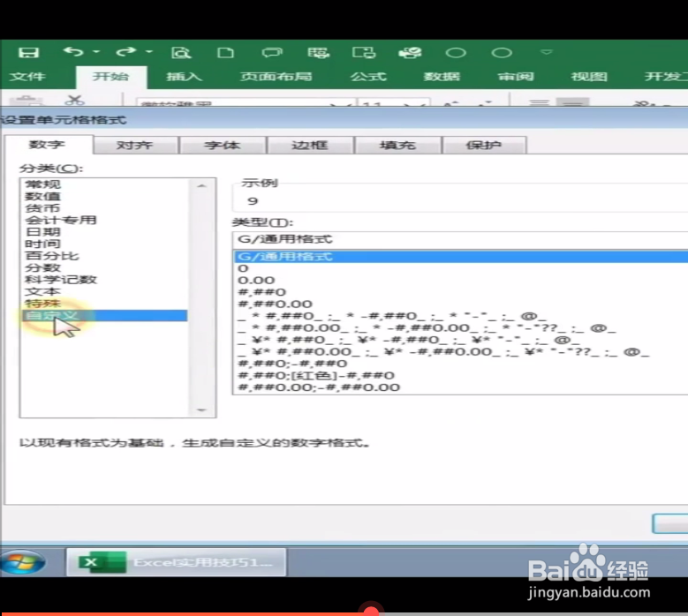This screenshot has width=688, height=616.
Task: Click the camera snapshot icon in toolbar
Action: tap(364, 53)
